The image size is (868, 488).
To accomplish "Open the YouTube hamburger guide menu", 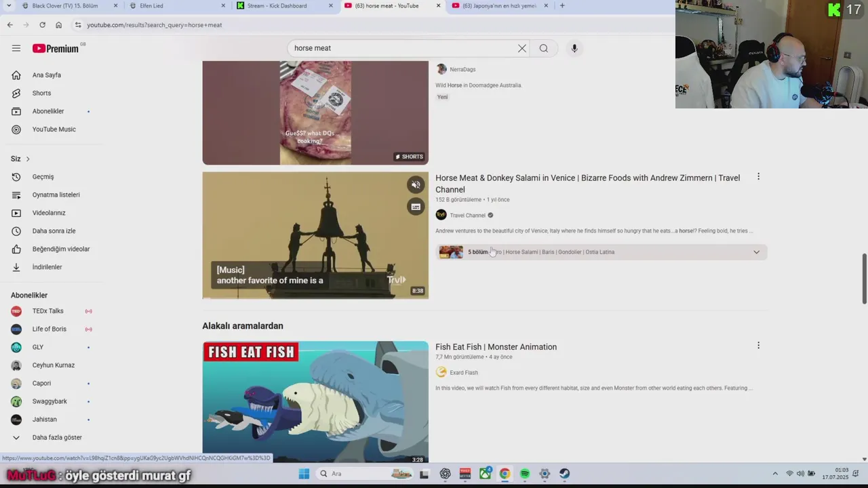I will click(16, 48).
